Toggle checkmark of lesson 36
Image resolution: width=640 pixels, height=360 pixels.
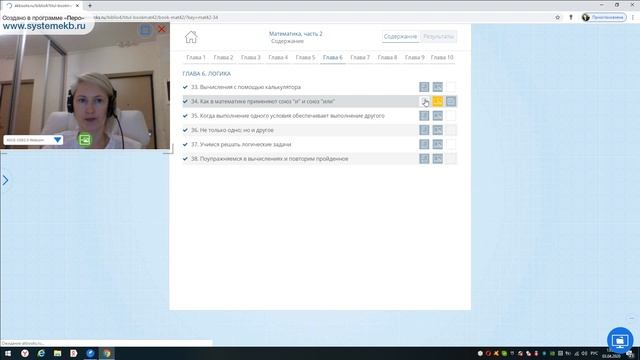pyautogui.click(x=185, y=130)
